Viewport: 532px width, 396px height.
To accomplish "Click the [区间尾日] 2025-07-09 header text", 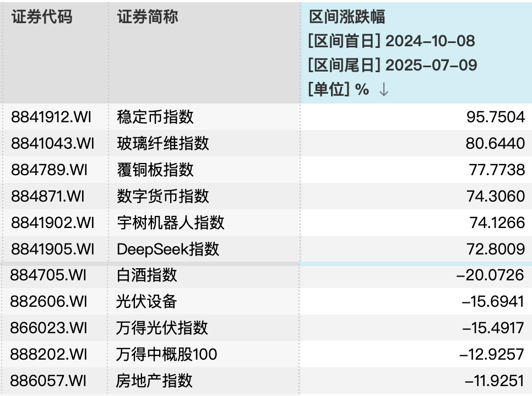I will pos(393,65).
